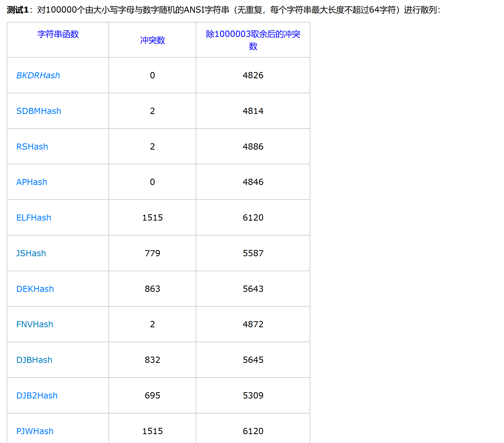Click the collision count 2 for SDBMHash
Viewport: 504px width, 443px height.
(x=152, y=111)
